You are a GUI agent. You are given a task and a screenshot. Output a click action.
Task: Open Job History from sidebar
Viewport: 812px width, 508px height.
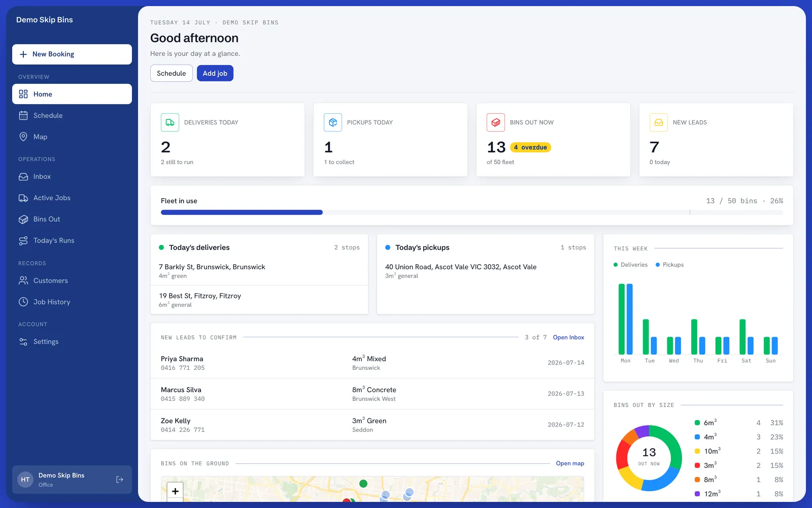coord(72,302)
